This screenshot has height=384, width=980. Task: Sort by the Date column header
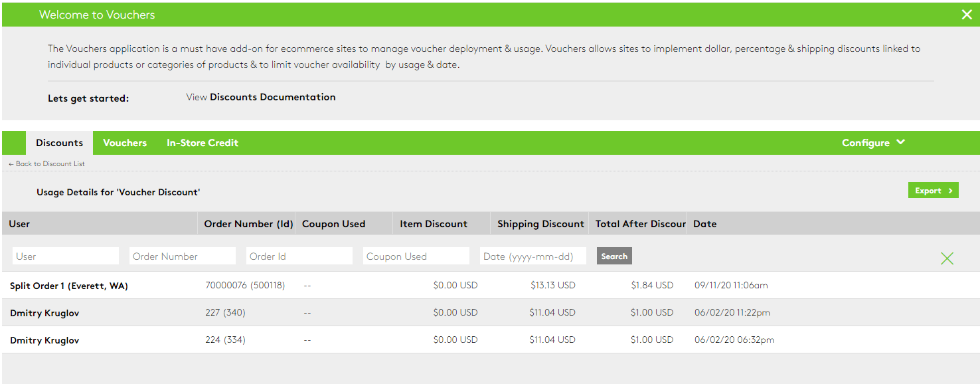[x=704, y=223]
